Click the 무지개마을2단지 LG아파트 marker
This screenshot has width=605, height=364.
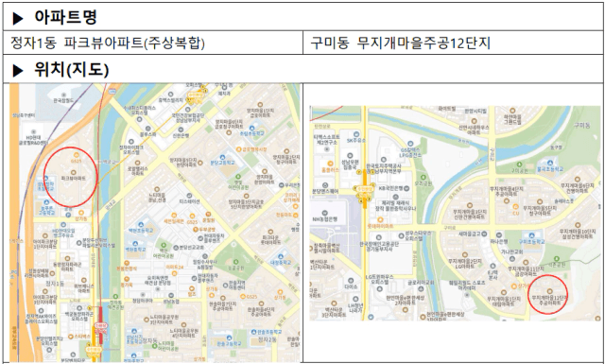click(465, 254)
